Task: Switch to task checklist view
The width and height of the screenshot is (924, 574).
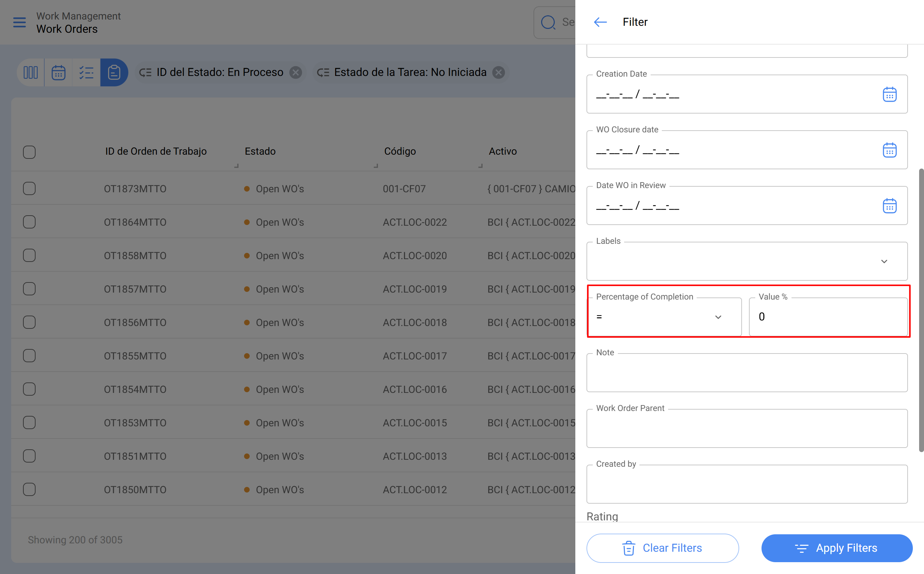Action: [86, 72]
